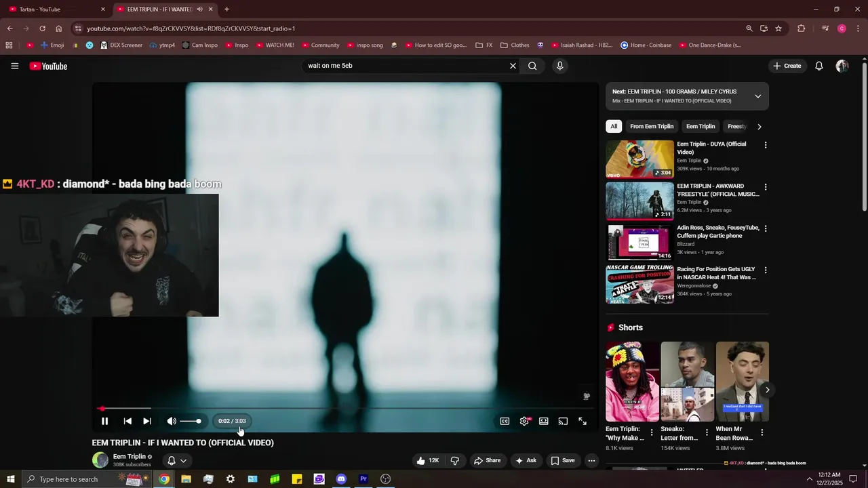Viewport: 868px width, 488px height.
Task: Bookmark this page with the star icon
Action: pos(778,28)
